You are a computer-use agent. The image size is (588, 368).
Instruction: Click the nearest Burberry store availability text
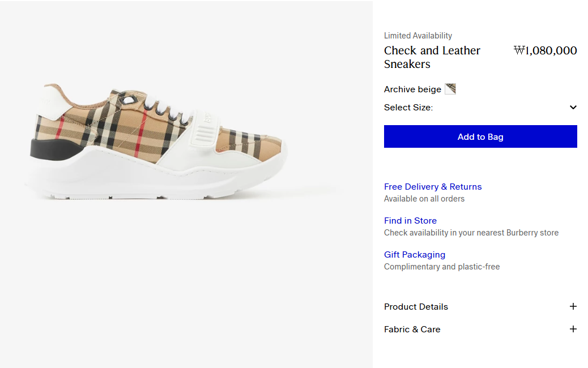[471, 233]
